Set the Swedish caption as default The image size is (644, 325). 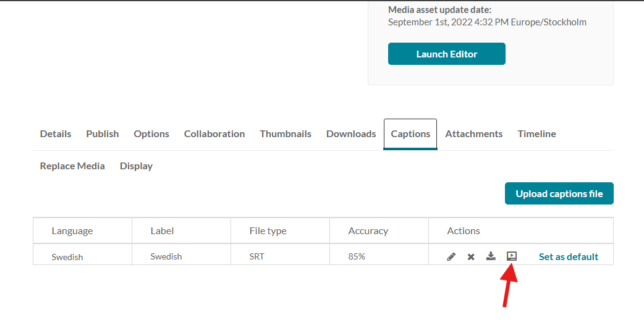(568, 256)
